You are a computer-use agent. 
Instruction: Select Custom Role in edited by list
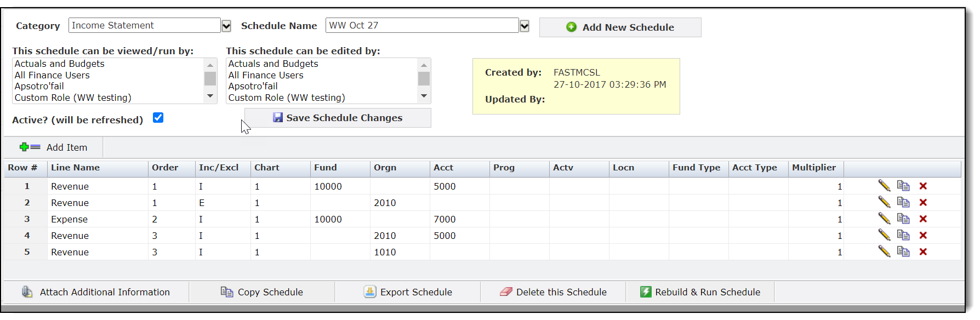pos(287,98)
